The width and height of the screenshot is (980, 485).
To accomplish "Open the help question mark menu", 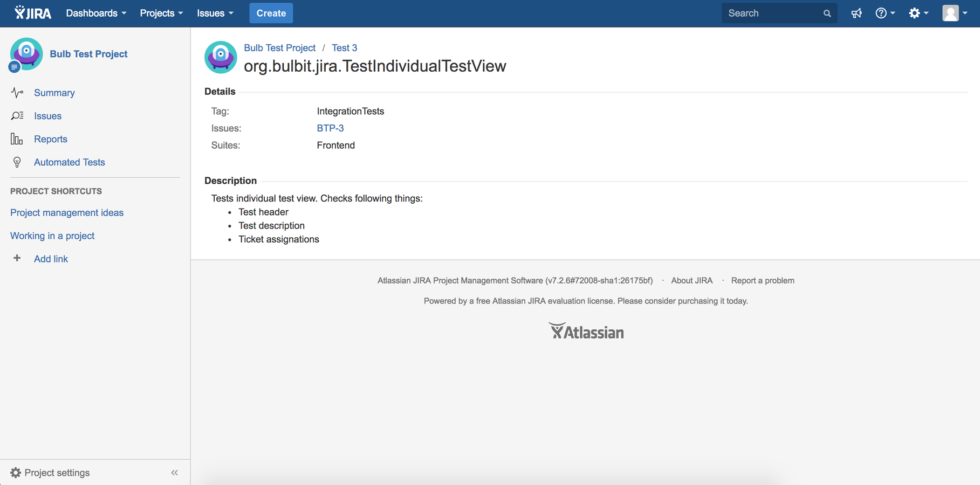I will [x=885, y=13].
